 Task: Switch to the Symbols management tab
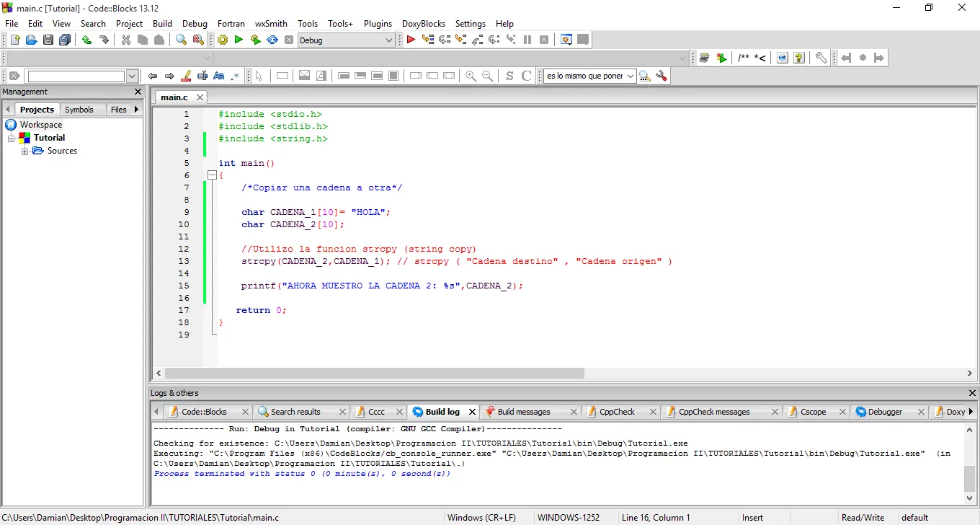click(x=79, y=110)
